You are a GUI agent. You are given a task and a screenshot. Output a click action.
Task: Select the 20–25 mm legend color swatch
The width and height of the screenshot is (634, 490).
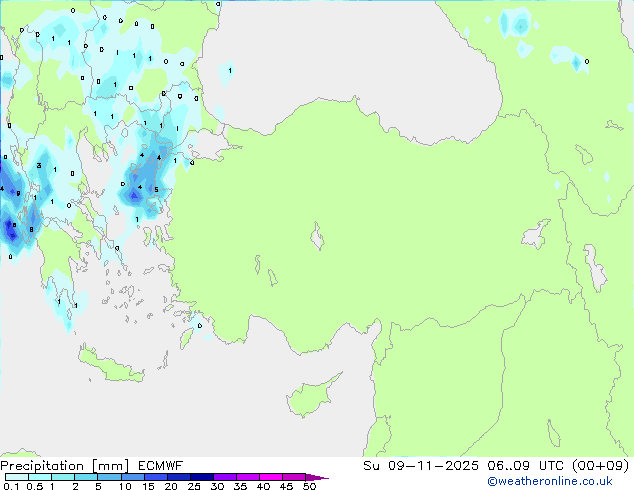pyautogui.click(x=178, y=477)
